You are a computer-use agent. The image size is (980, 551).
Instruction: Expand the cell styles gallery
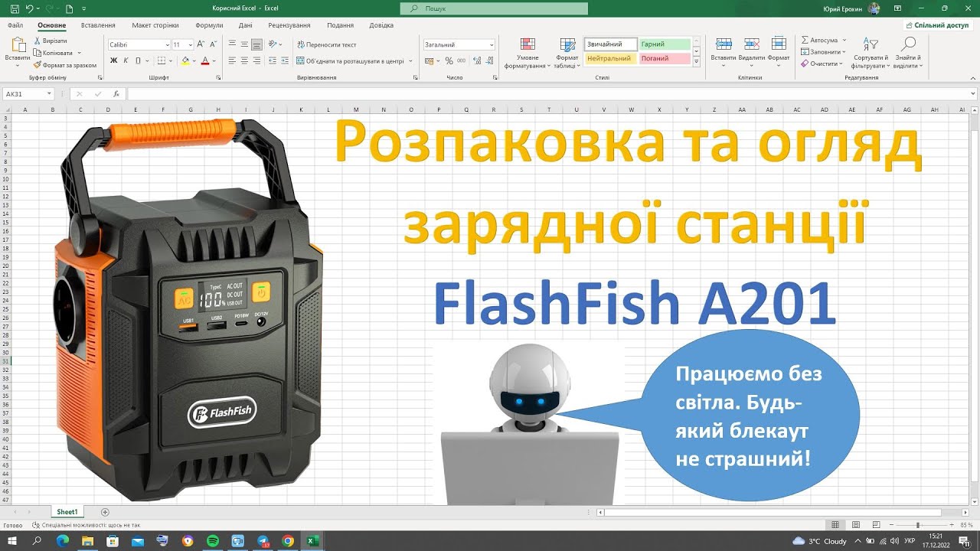pyautogui.click(x=696, y=63)
